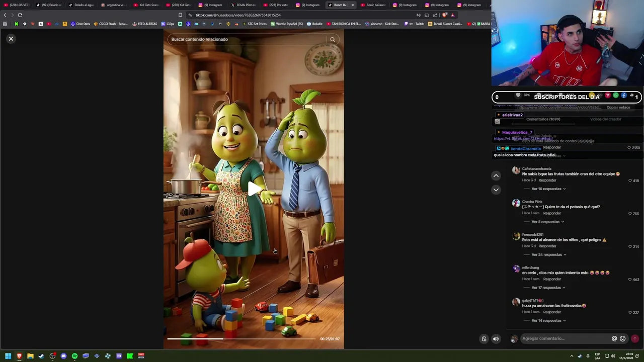644x362 pixels.
Task: Open File Explorer from taskbar
Action: pyautogui.click(x=30, y=356)
